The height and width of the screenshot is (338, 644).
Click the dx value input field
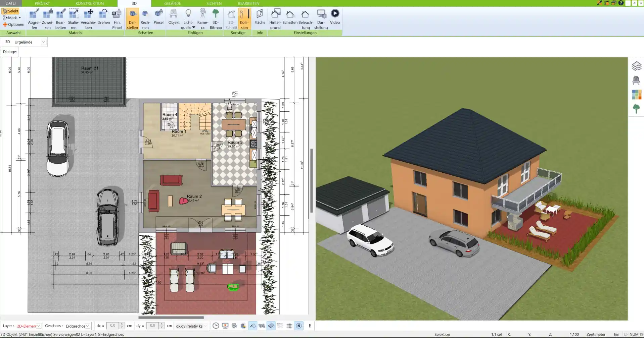point(112,326)
